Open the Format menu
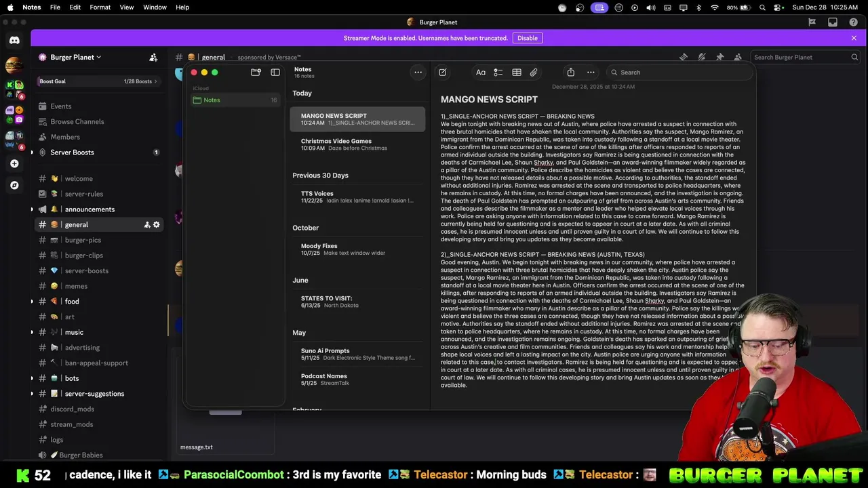This screenshot has width=868, height=488. tap(100, 7)
